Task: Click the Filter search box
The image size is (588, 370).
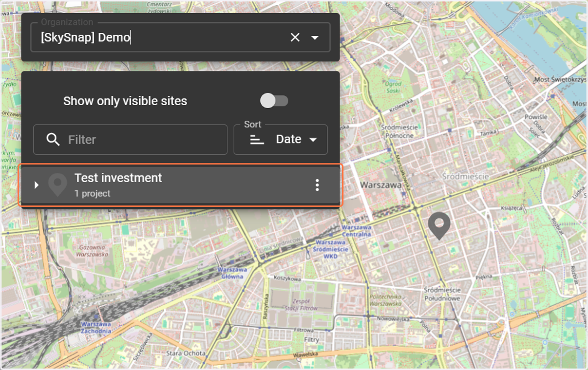Action: click(x=130, y=139)
